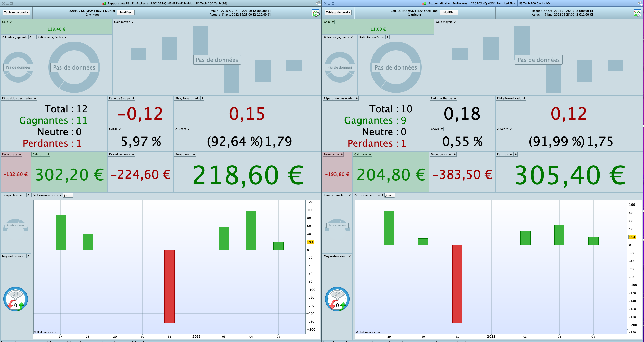Select ProBacktest tab in left window title
644x342 pixels.
140,3
